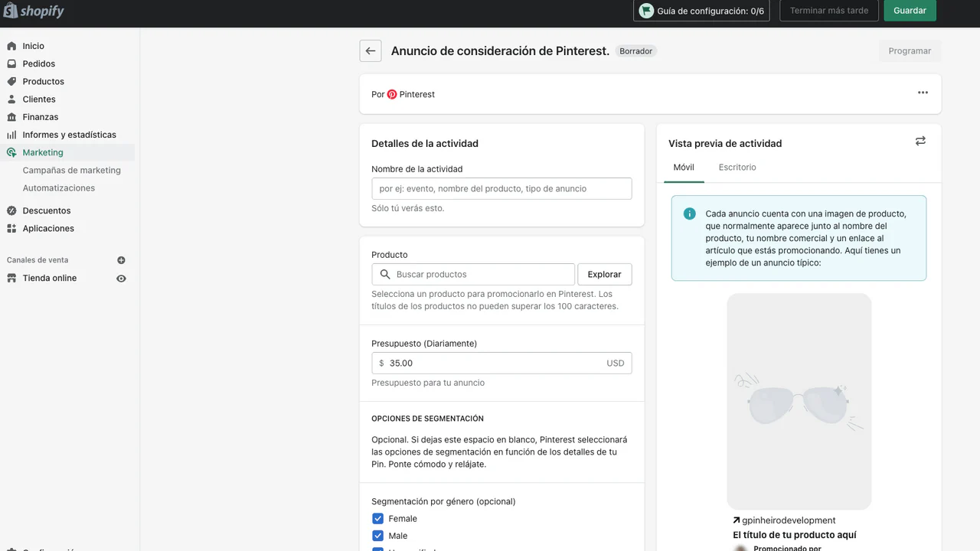The width and height of the screenshot is (980, 551).
Task: Click the Clientes person icon
Action: point(11,99)
